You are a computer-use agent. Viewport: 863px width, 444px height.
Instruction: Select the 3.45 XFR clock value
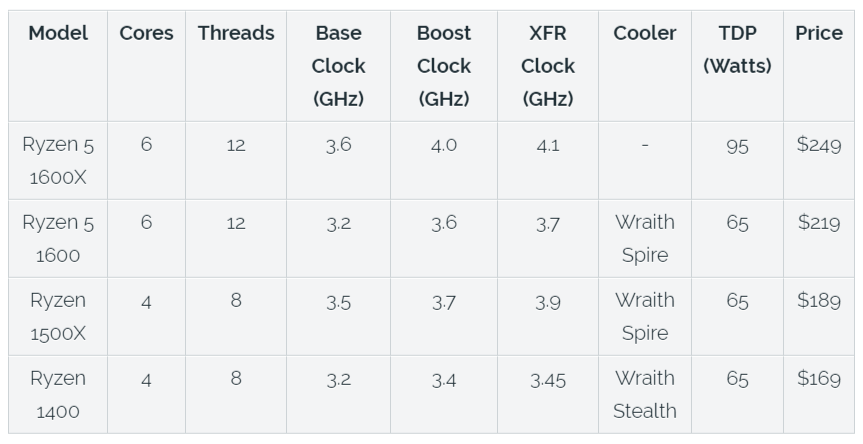tap(548, 379)
